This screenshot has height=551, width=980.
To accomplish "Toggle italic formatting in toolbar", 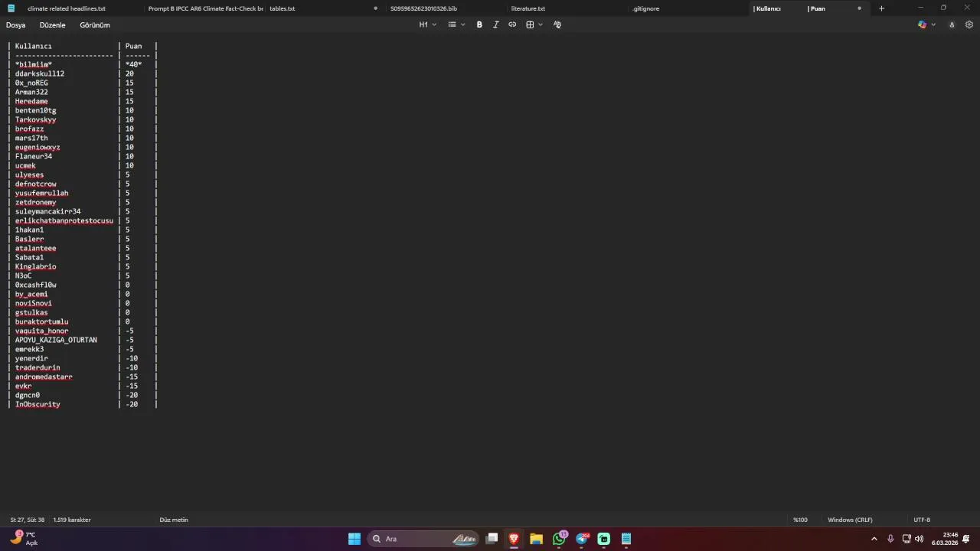I will pos(495,24).
